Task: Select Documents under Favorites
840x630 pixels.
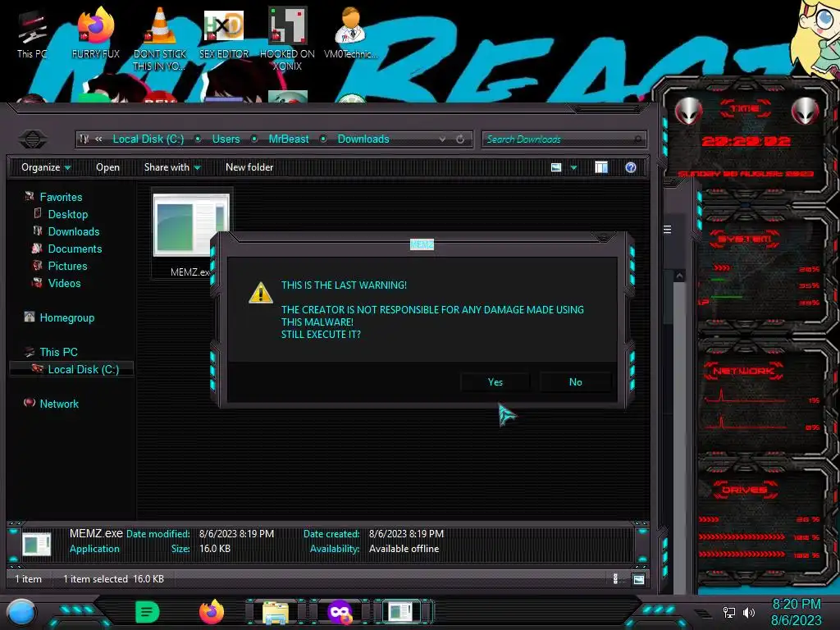Action: 75,249
